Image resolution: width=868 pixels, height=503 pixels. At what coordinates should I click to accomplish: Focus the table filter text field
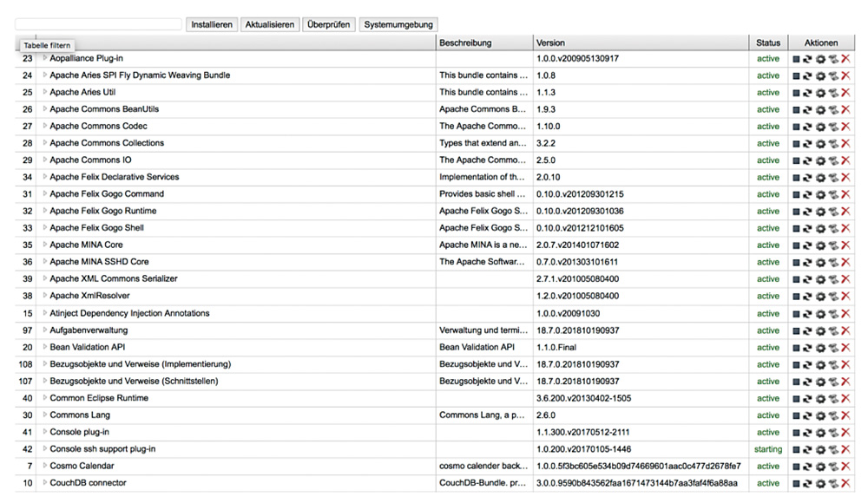click(x=99, y=24)
